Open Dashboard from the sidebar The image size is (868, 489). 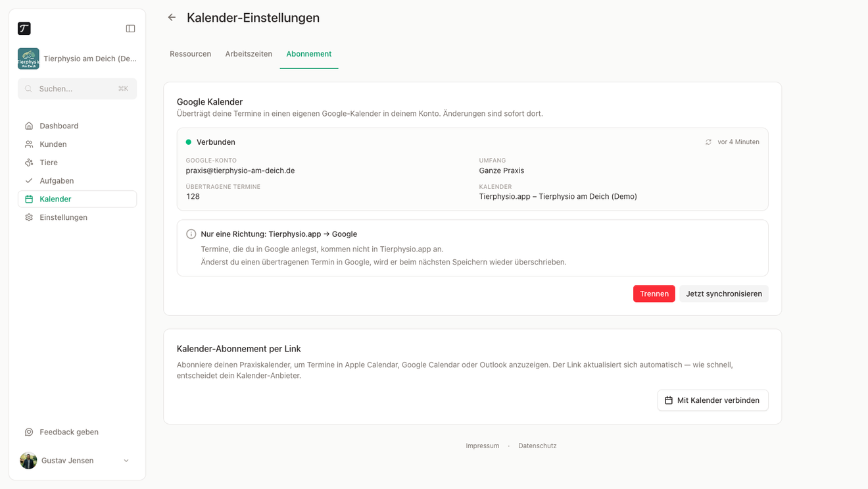77,126
